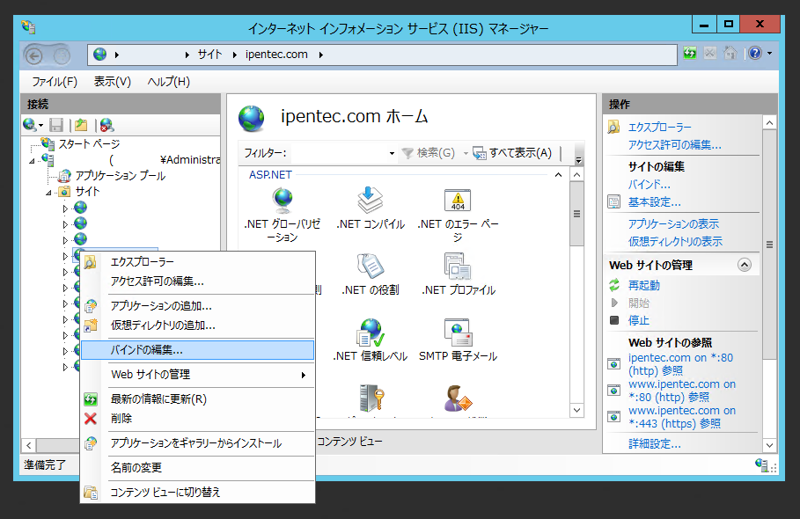Open the ヘルプ(H) menu
The image size is (800, 519).
click(168, 82)
